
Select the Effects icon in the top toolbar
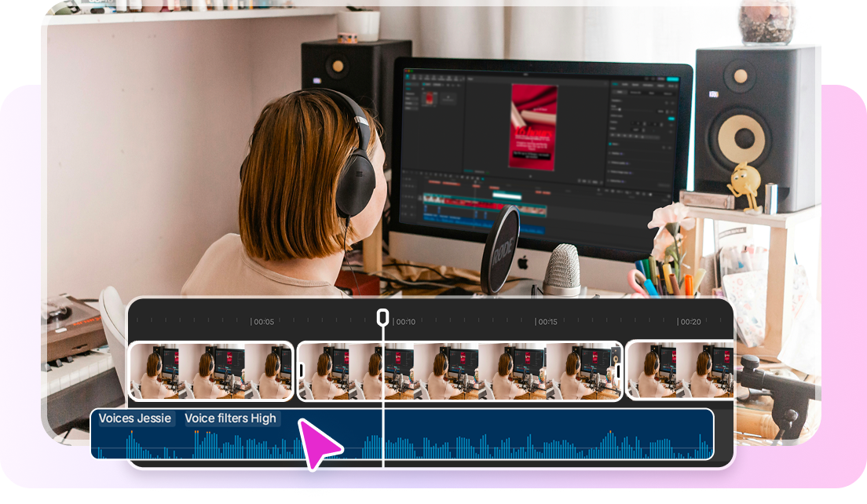[x=432, y=78]
